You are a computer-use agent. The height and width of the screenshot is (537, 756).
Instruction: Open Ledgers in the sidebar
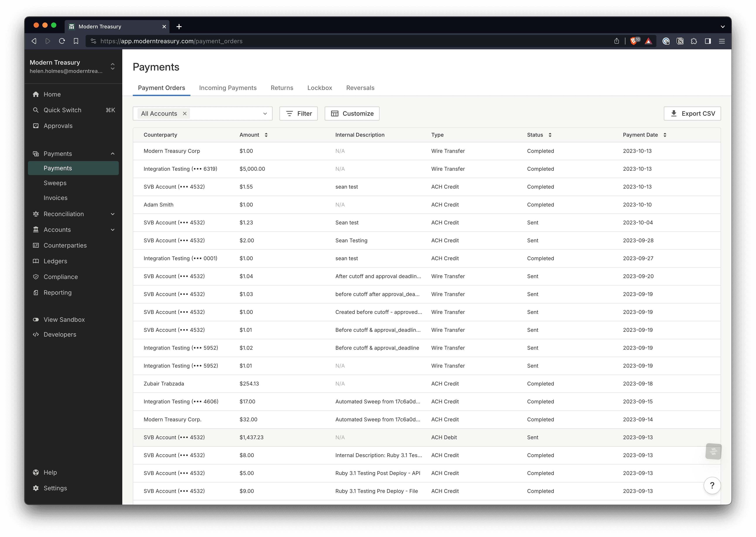coord(73,261)
